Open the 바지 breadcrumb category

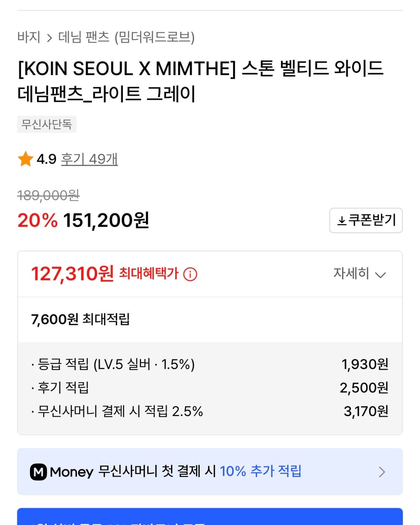[x=29, y=37]
